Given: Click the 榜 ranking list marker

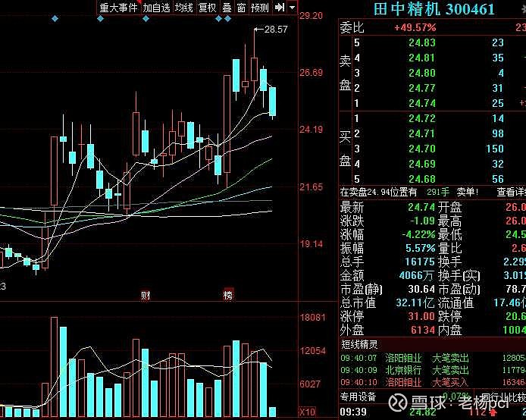Looking at the screenshot, I should coord(228,295).
